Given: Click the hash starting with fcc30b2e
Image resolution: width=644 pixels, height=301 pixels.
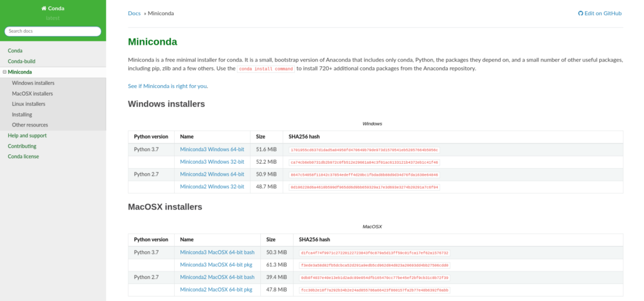Looking at the screenshot, I should [x=375, y=290].
